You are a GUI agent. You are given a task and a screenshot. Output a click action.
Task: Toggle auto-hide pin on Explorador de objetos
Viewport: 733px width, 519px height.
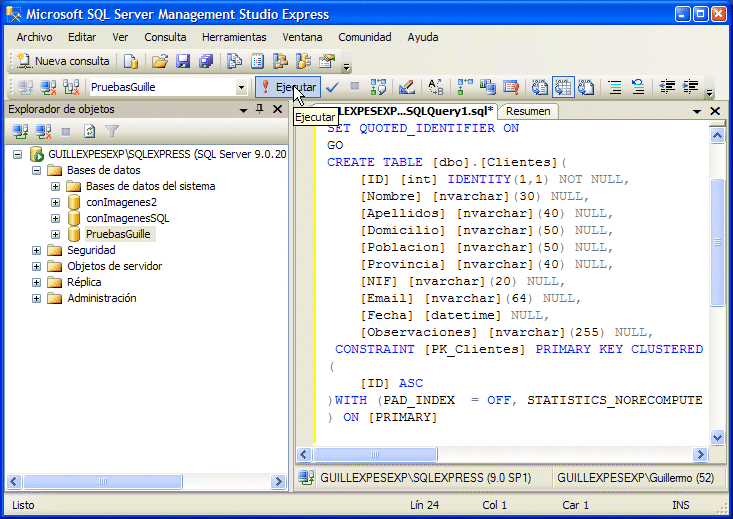[260, 109]
